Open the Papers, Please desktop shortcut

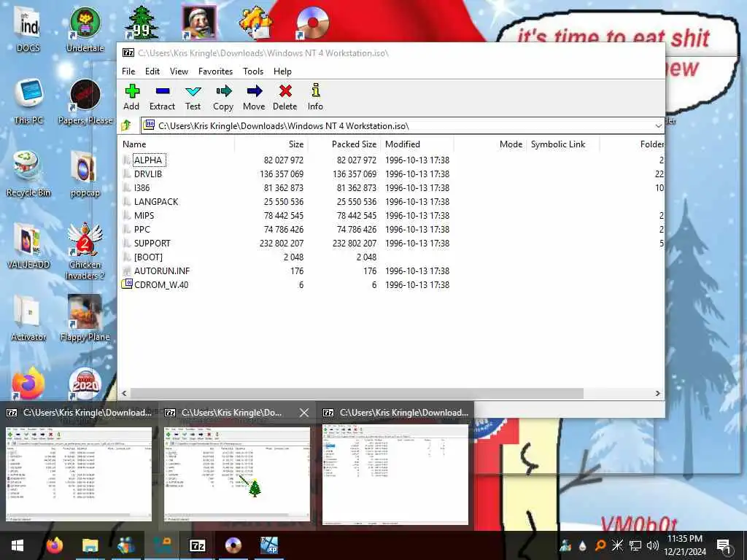[x=85, y=101]
